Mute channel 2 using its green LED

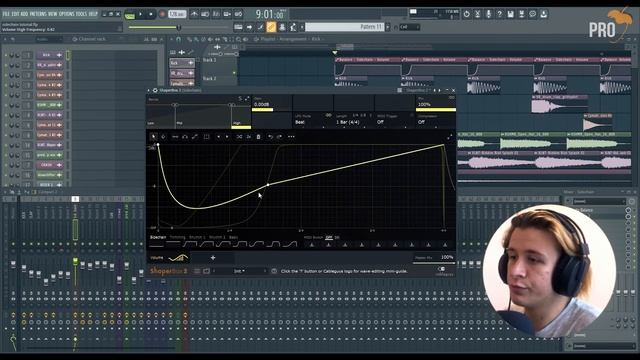click(x=6, y=65)
